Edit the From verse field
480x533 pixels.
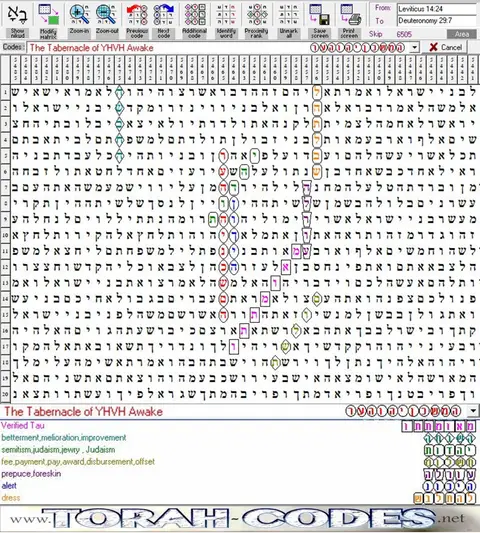click(x=437, y=9)
